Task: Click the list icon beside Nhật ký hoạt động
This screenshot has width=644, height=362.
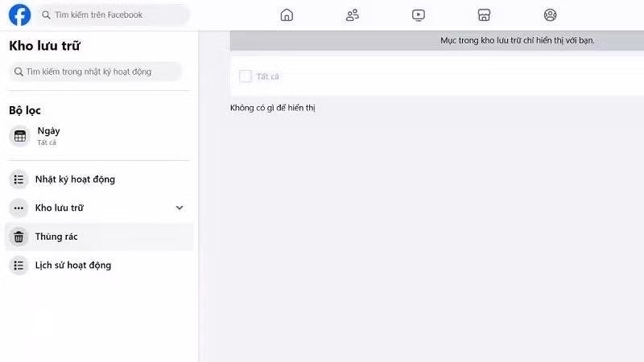Action: click(x=19, y=179)
